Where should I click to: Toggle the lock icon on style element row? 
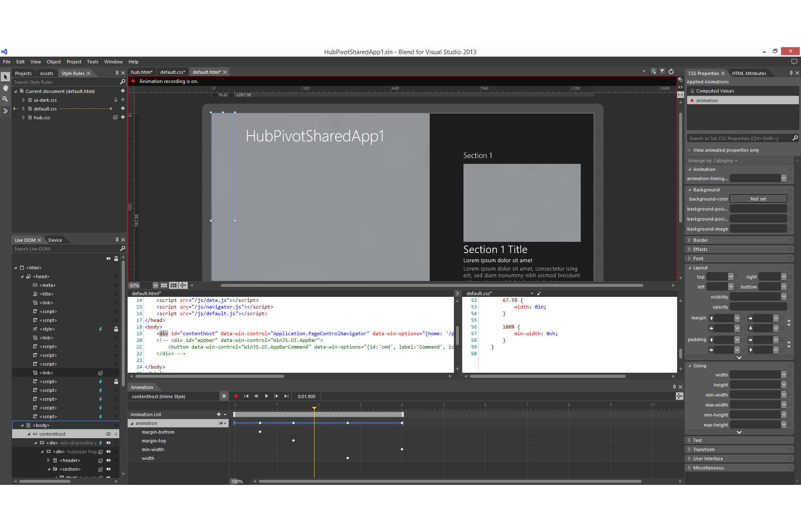tap(116, 329)
